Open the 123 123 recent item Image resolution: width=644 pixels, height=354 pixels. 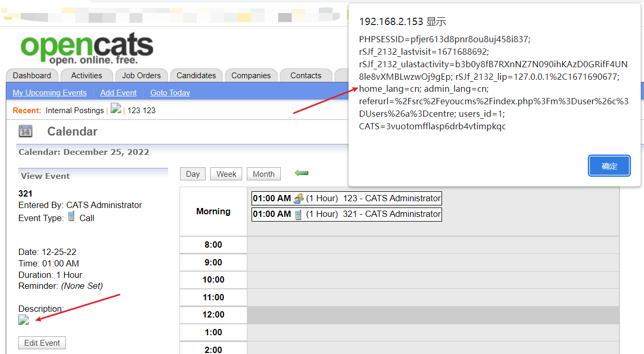(x=141, y=111)
